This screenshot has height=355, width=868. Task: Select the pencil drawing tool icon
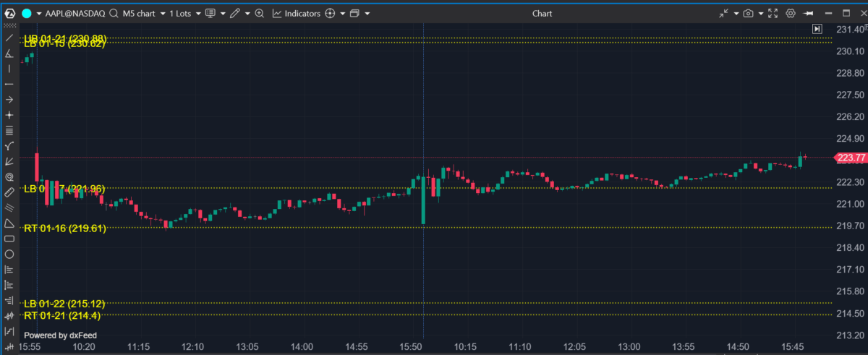pyautogui.click(x=235, y=13)
